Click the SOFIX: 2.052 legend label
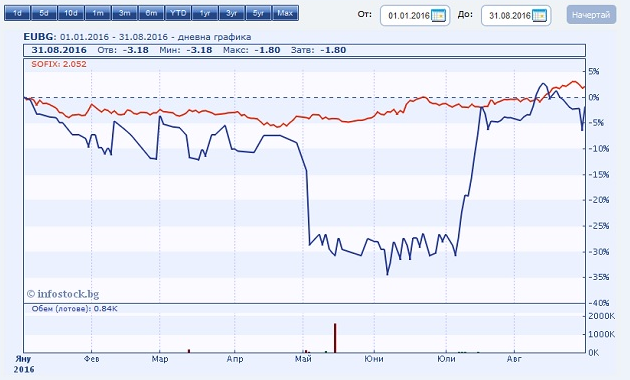 [x=59, y=64]
